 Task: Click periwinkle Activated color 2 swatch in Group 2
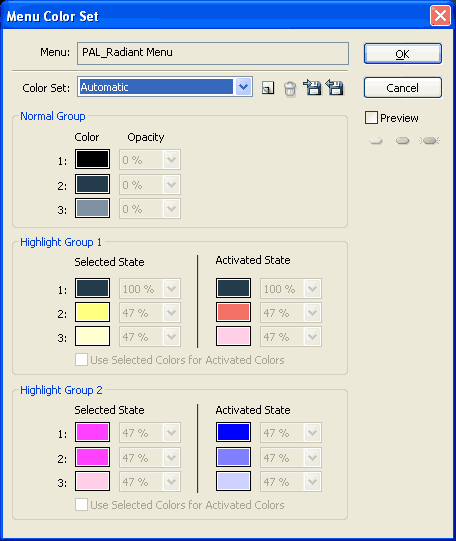234,457
